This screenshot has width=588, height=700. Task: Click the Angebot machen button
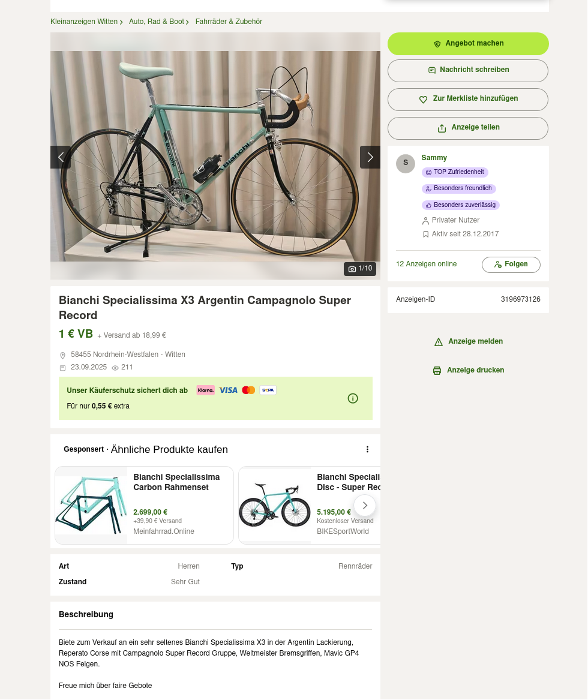click(468, 44)
